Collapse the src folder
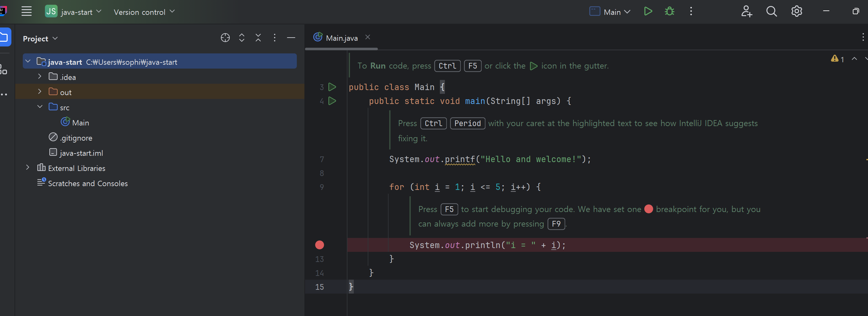Image resolution: width=868 pixels, height=316 pixels. coord(40,107)
